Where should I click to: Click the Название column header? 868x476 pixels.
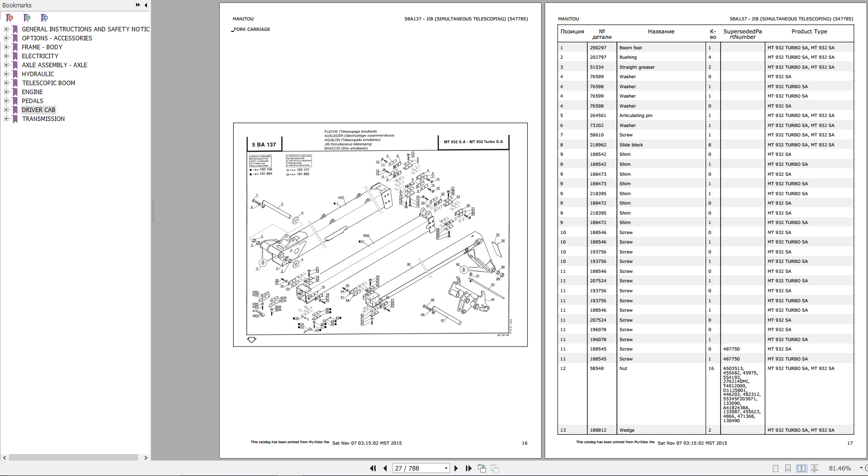(661, 31)
